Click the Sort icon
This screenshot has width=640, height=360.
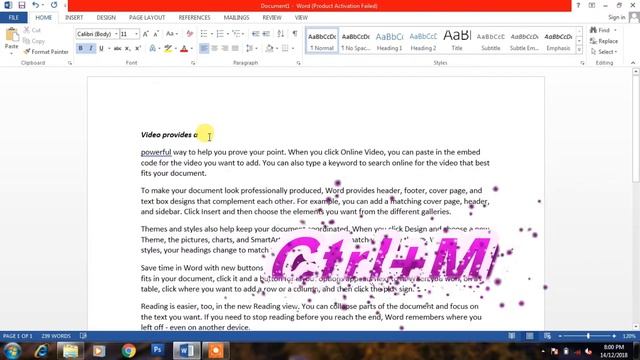281,34
